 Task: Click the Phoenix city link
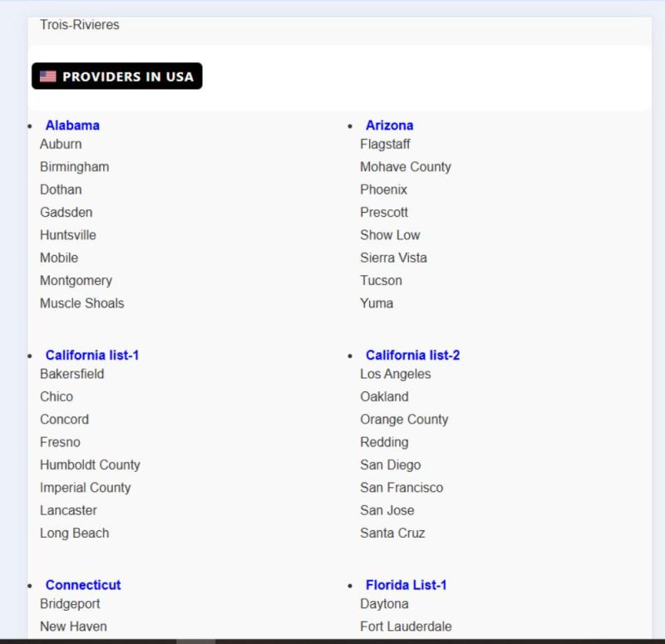(383, 189)
